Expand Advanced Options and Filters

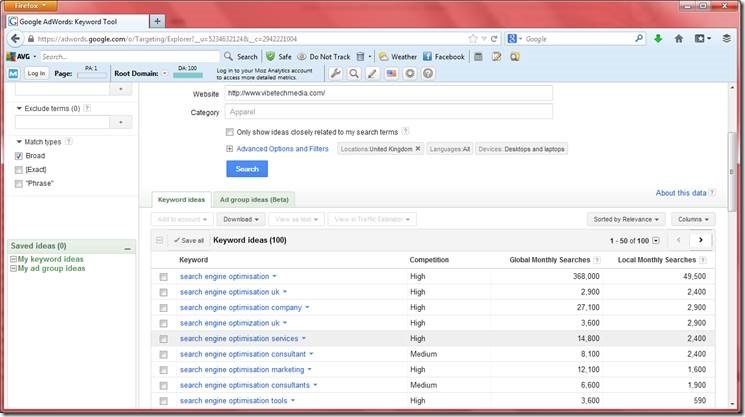[x=281, y=148]
